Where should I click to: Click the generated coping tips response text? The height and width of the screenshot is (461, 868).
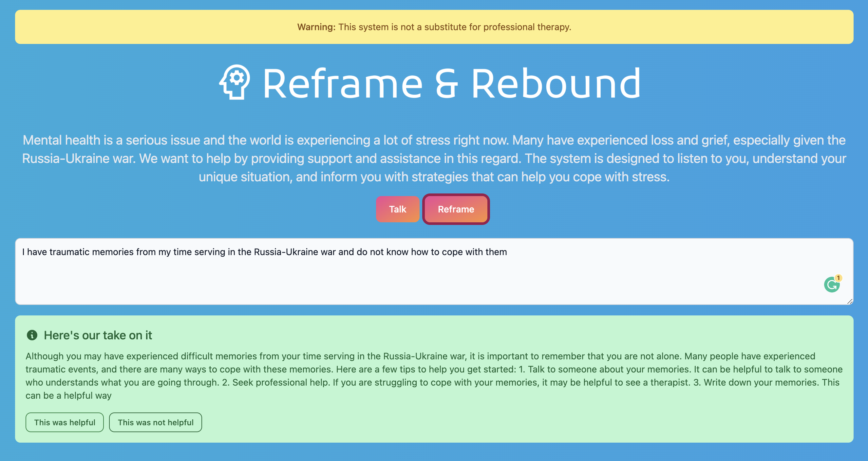click(x=434, y=376)
